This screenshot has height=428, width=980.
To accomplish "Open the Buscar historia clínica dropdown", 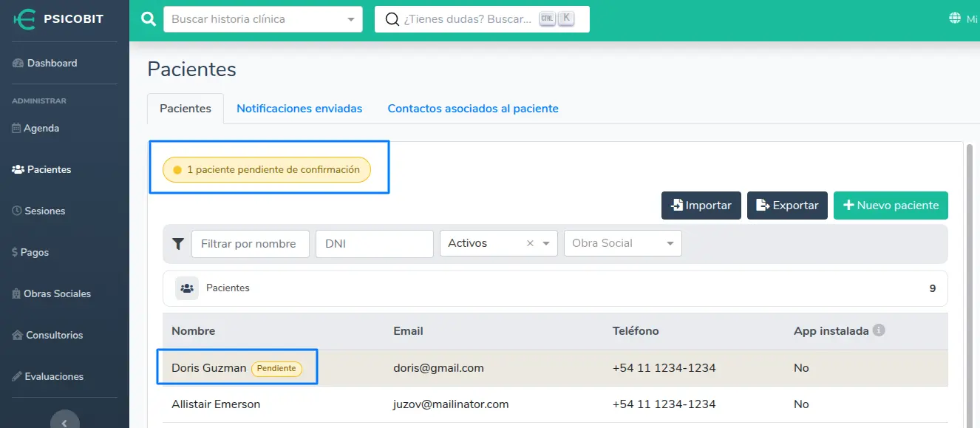I will [351, 19].
